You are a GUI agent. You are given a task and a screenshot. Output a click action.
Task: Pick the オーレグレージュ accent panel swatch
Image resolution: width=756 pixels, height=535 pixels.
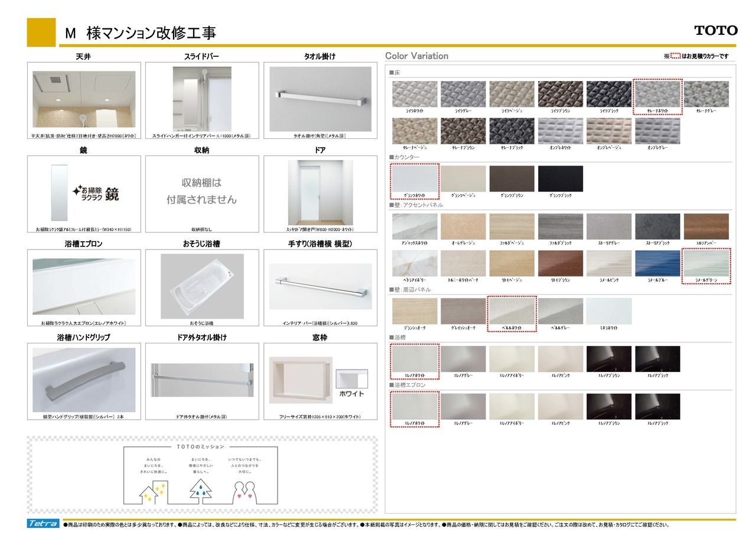464,227
